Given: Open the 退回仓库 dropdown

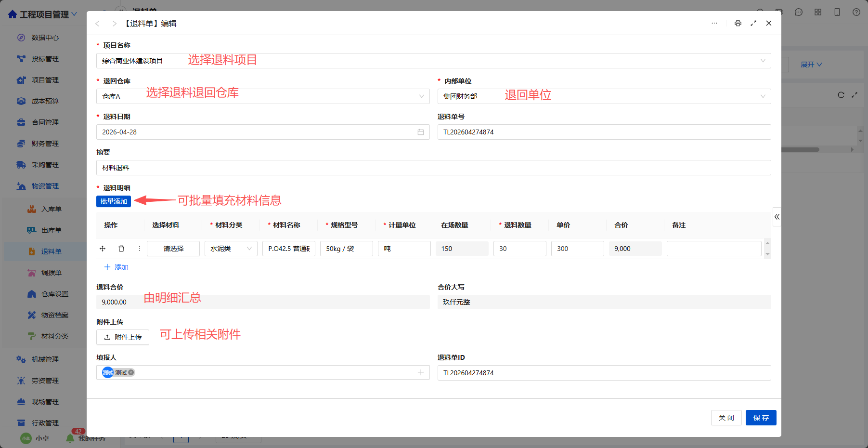Looking at the screenshot, I should coord(263,96).
